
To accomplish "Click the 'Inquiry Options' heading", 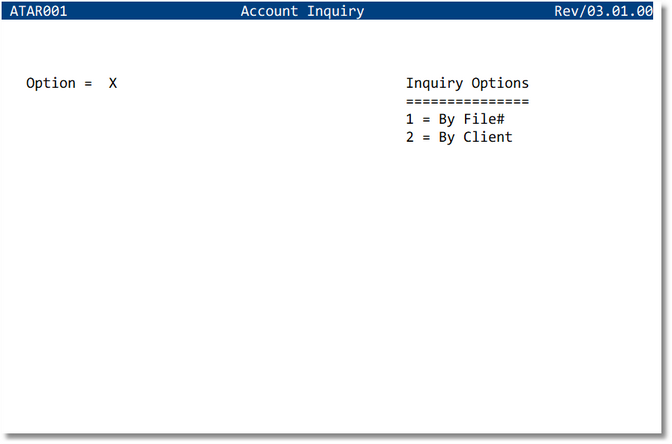I will click(467, 83).
